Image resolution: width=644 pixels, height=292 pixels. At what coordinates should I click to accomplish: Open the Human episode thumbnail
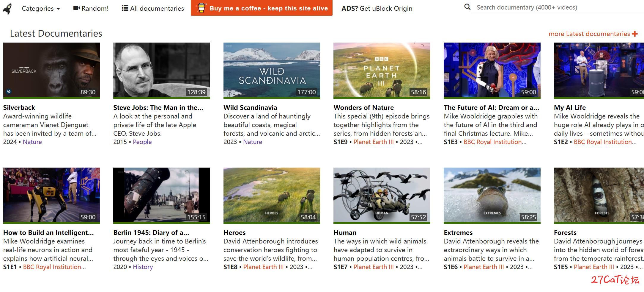tap(382, 196)
